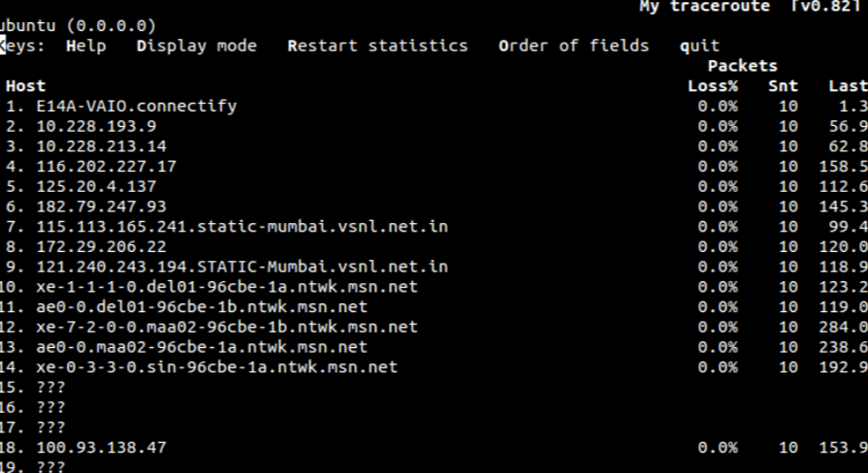This screenshot has width=868, height=473.
Task: Click 121.240.243.194.STATIC-Mumbai.vsnl.net.in hostname
Action: (x=241, y=267)
